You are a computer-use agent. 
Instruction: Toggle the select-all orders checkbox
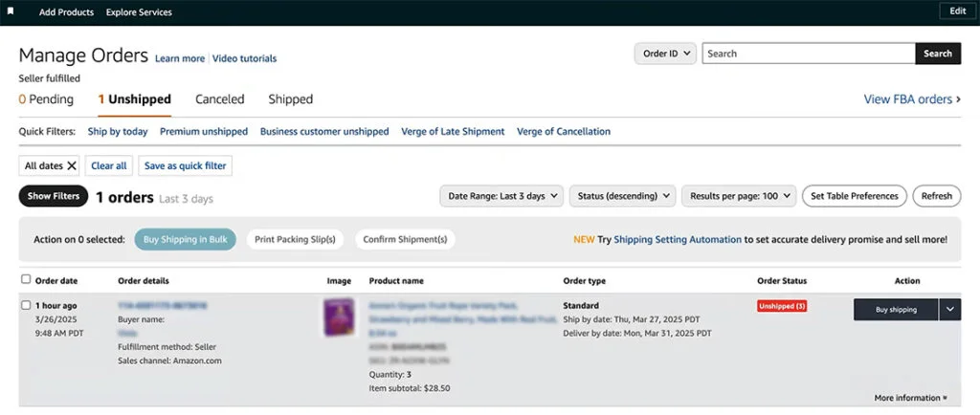coord(26,279)
